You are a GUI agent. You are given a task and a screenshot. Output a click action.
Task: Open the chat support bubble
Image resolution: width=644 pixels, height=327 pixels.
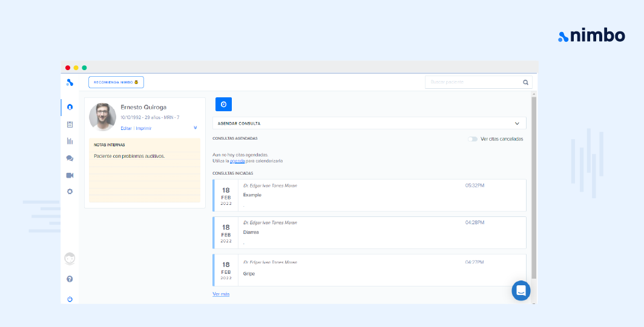(x=521, y=291)
